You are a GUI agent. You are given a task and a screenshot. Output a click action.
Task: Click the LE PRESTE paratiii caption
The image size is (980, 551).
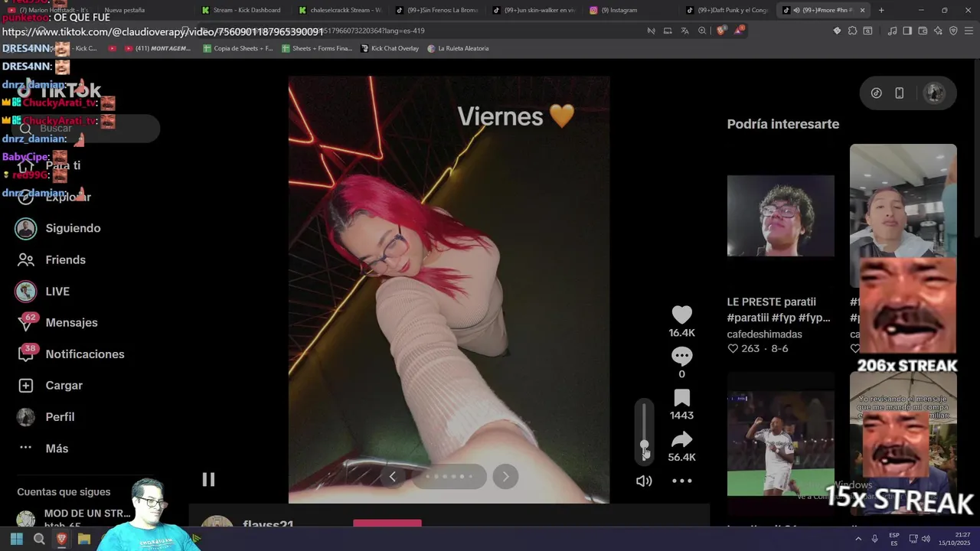[779, 309]
